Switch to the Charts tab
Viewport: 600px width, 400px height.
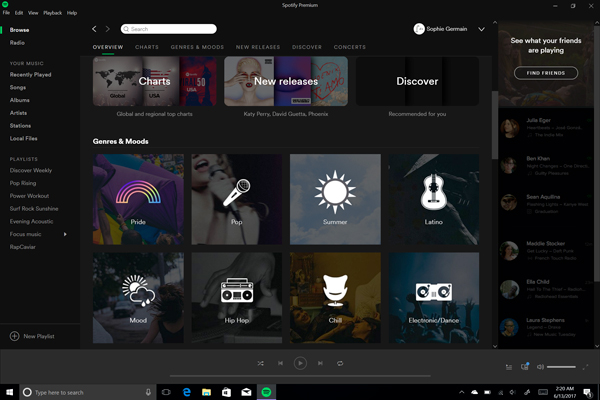[147, 47]
